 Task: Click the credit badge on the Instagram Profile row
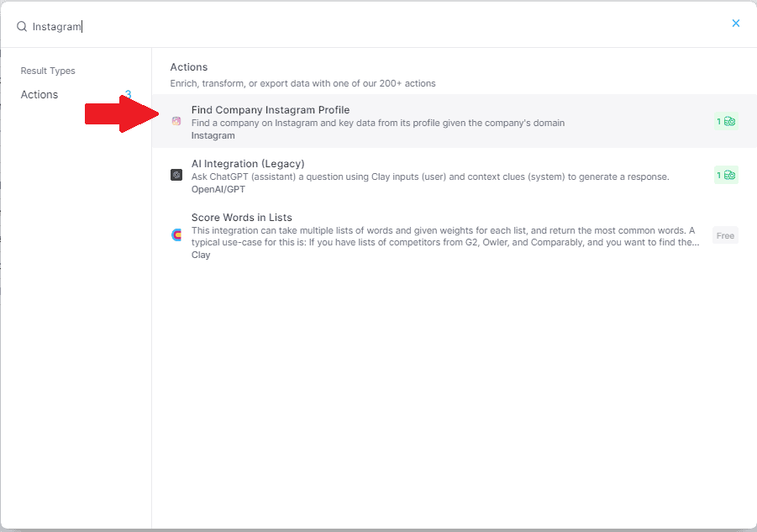tap(725, 122)
